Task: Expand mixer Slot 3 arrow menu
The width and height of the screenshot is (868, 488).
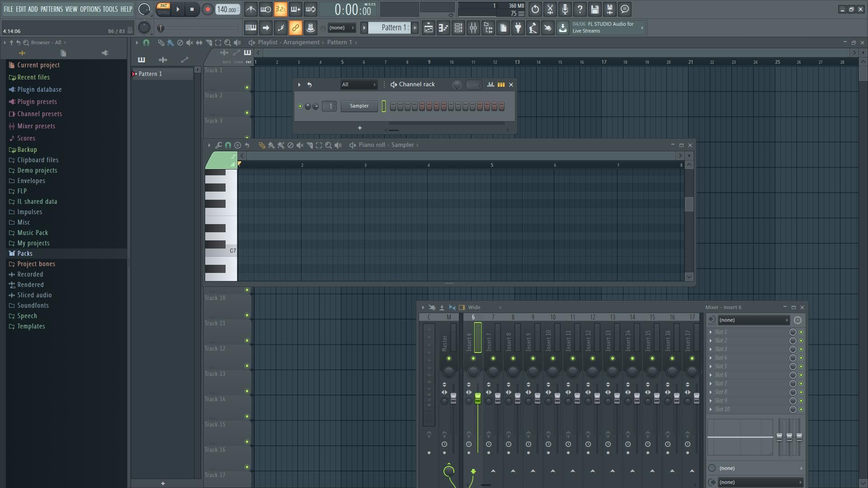Action: point(711,349)
